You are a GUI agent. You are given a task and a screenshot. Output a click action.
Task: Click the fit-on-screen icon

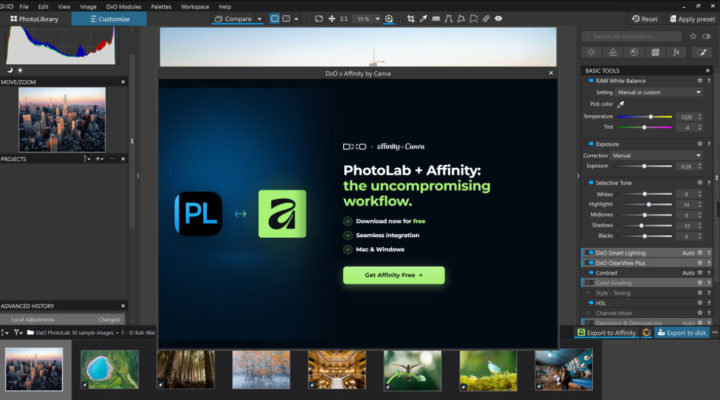click(x=319, y=19)
